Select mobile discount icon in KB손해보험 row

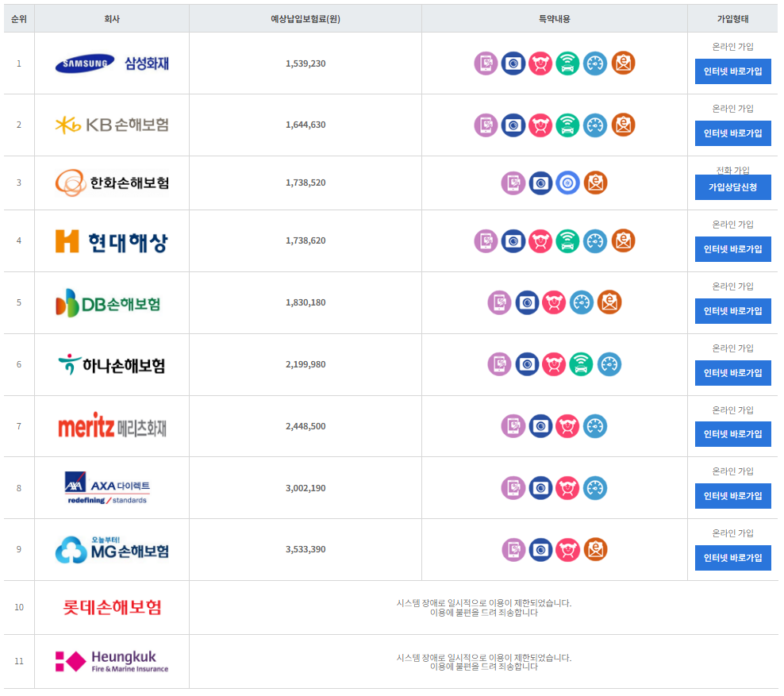[x=486, y=125]
